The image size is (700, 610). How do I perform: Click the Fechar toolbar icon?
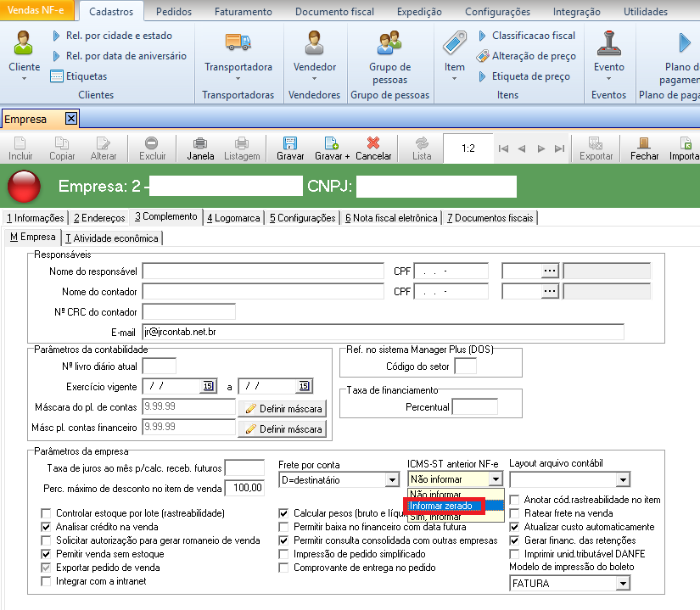pyautogui.click(x=644, y=144)
